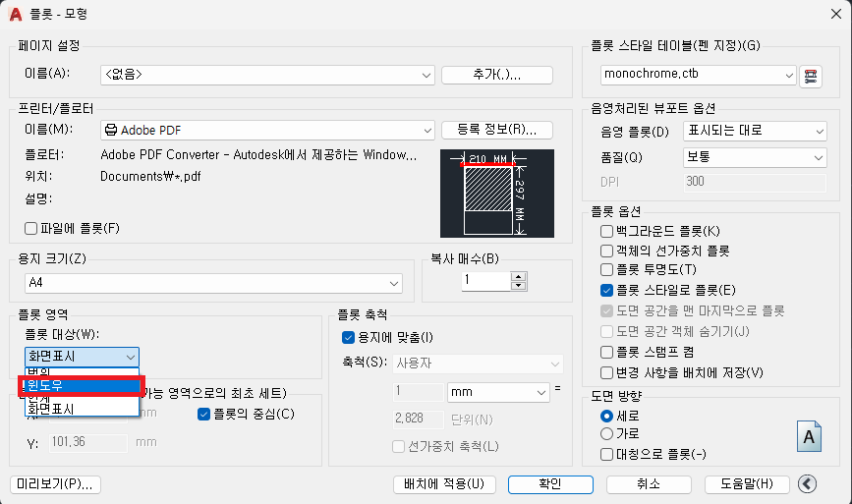Open the printer name Adobe PDF dropdown
This screenshot has height=504, width=852.
tap(267, 131)
